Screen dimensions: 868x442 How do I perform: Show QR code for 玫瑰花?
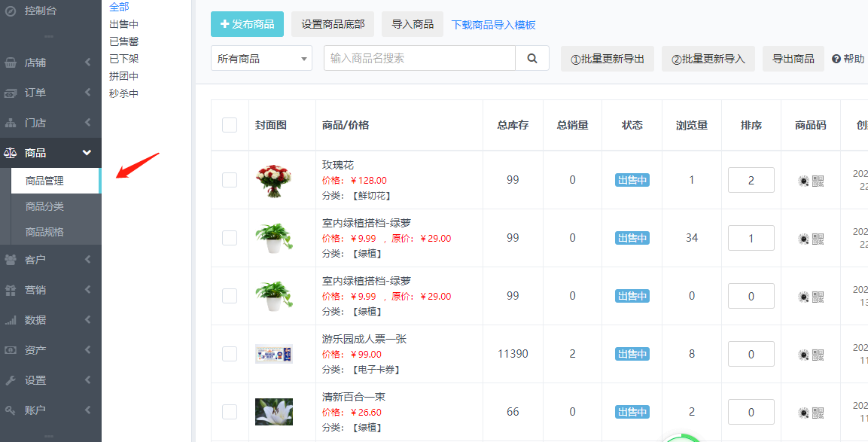(x=818, y=181)
